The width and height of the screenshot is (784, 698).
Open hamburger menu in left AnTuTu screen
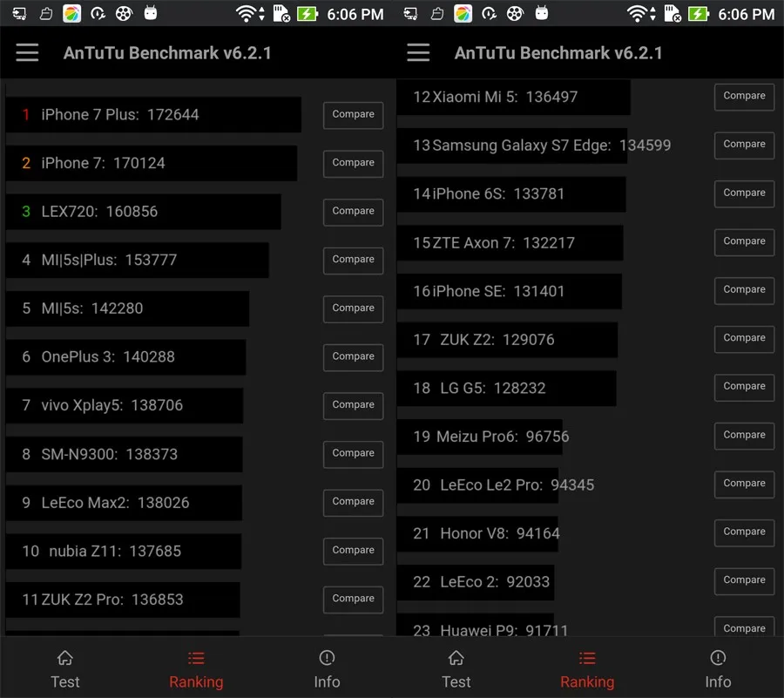(x=27, y=52)
